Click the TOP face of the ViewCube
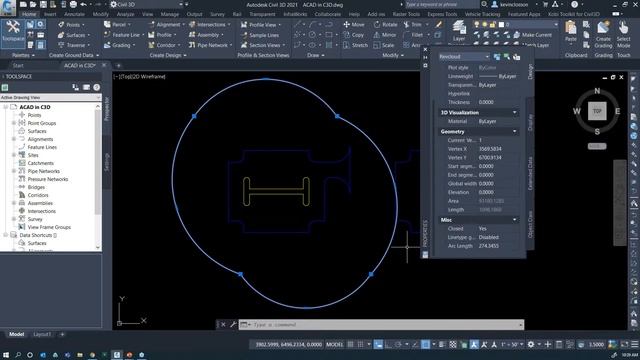This screenshot has width=640, height=360. 597,111
